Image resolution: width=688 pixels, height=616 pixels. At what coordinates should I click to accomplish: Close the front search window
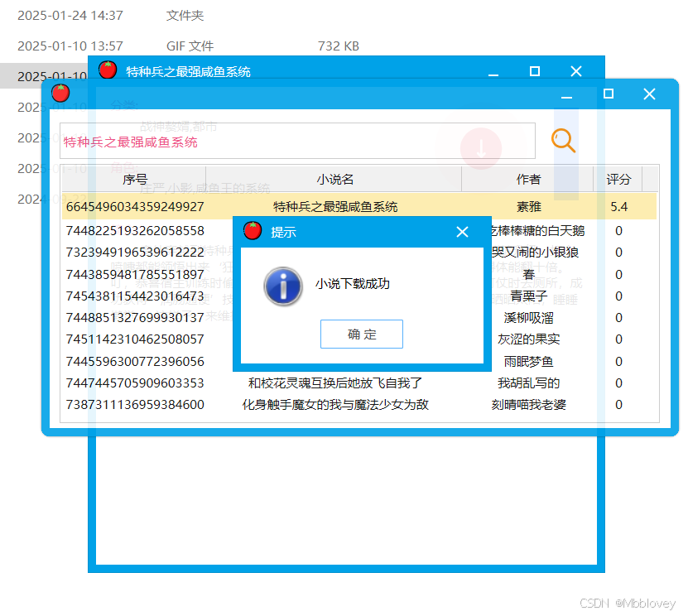click(x=649, y=94)
